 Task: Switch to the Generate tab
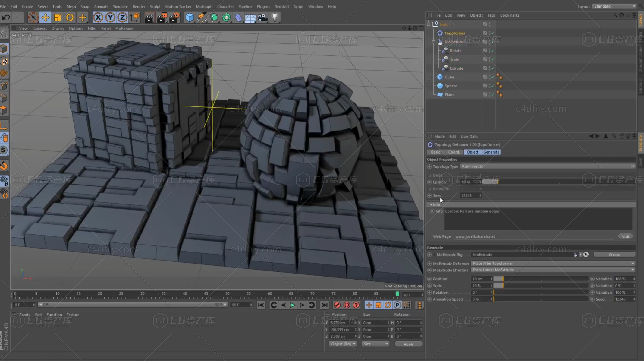tap(491, 152)
